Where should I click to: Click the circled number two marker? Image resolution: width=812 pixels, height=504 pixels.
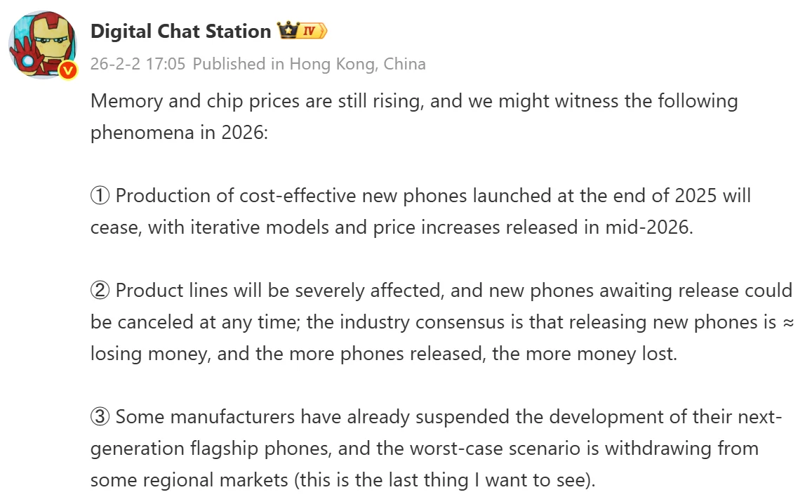tap(100, 290)
